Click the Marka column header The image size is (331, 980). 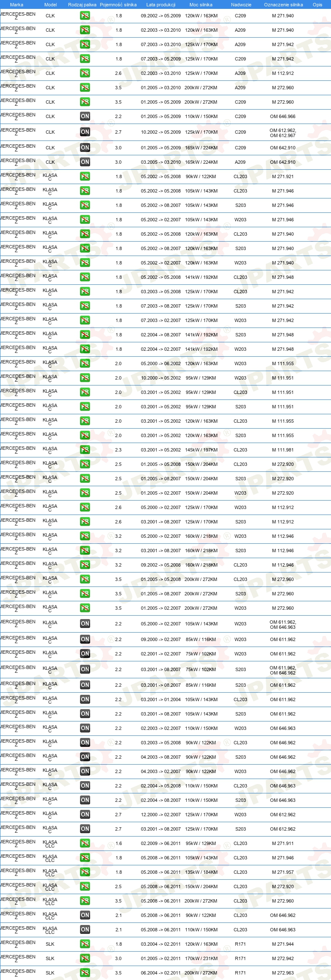pyautogui.click(x=17, y=5)
